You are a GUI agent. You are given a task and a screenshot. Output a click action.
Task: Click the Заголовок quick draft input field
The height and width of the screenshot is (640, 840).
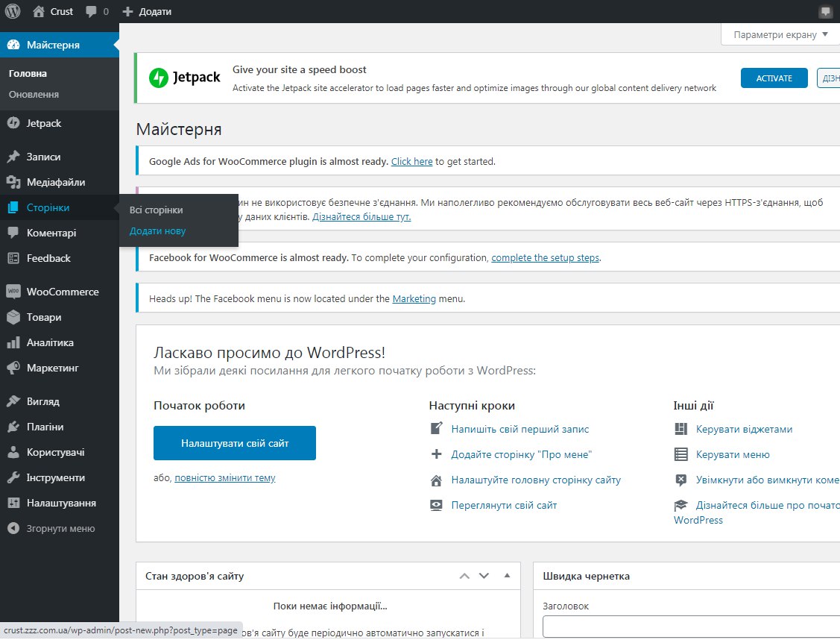click(691, 627)
